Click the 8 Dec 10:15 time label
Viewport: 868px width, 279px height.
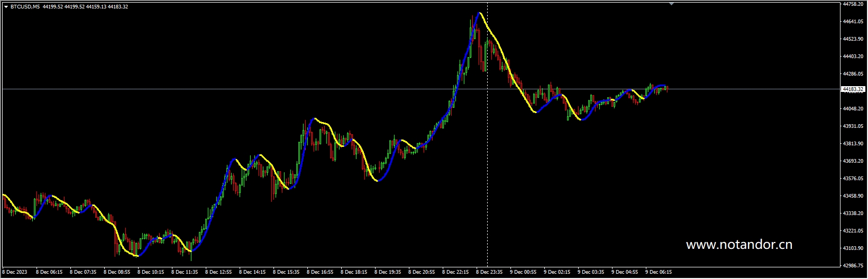point(151,273)
